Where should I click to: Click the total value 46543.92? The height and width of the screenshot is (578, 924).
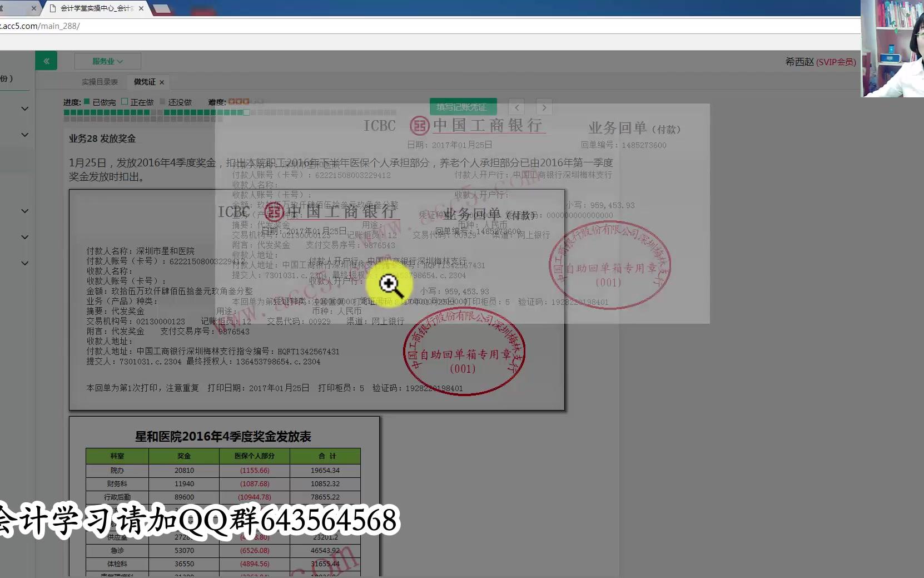pos(325,551)
